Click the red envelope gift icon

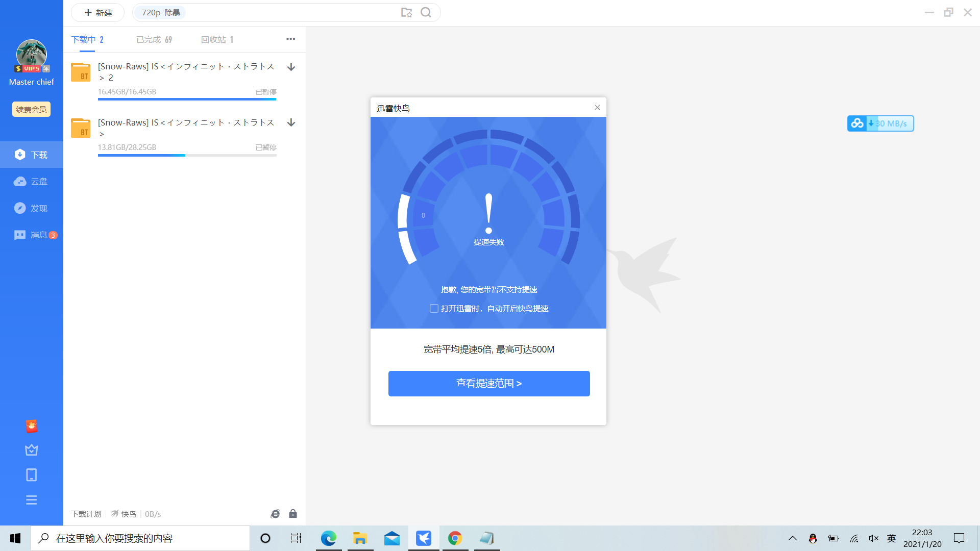coord(32,426)
